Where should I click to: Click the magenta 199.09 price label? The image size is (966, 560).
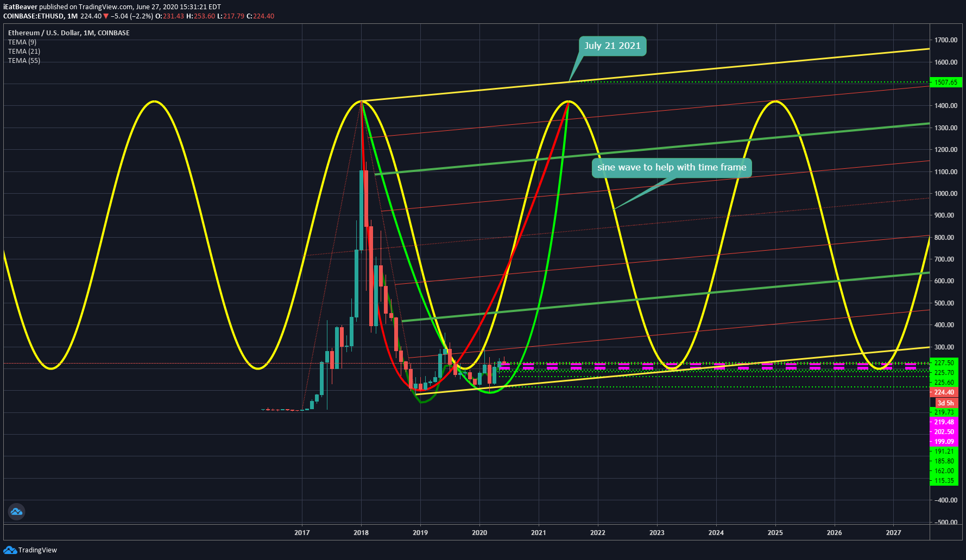[x=944, y=442]
